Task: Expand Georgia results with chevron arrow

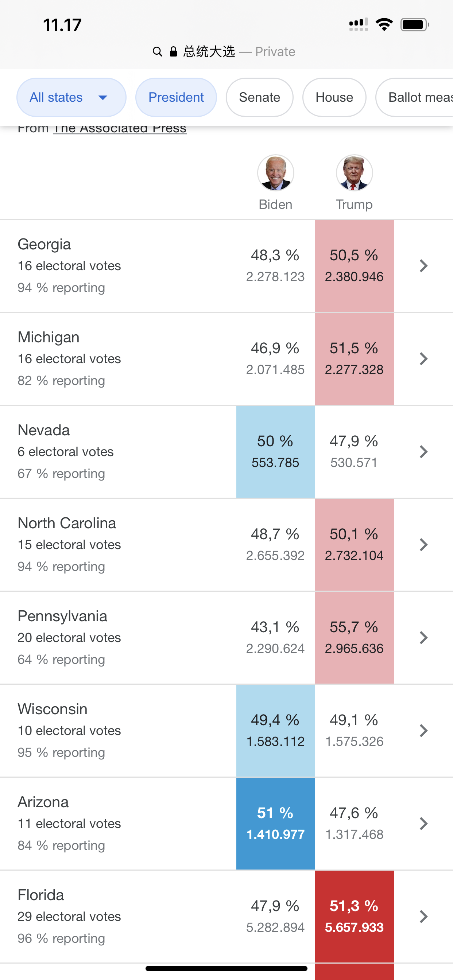Action: pyautogui.click(x=423, y=265)
